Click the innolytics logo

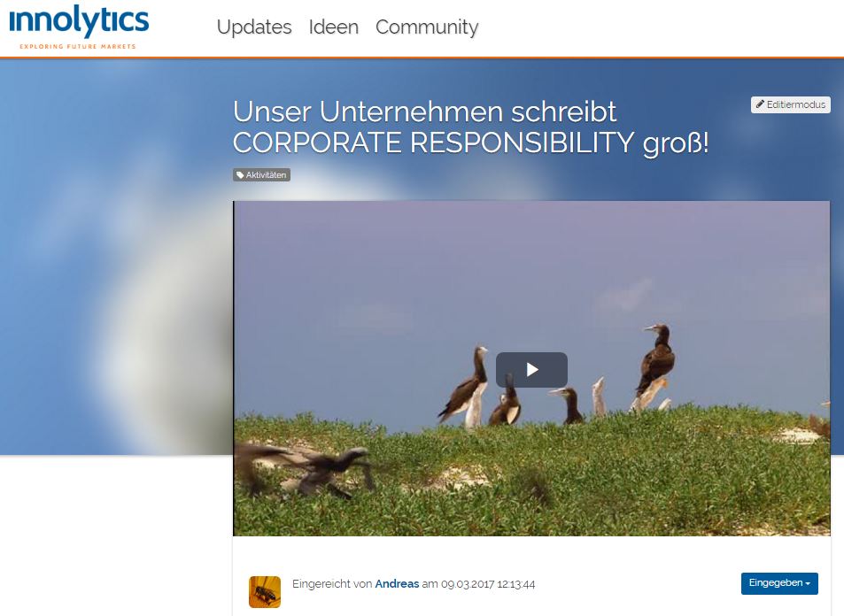tap(79, 27)
